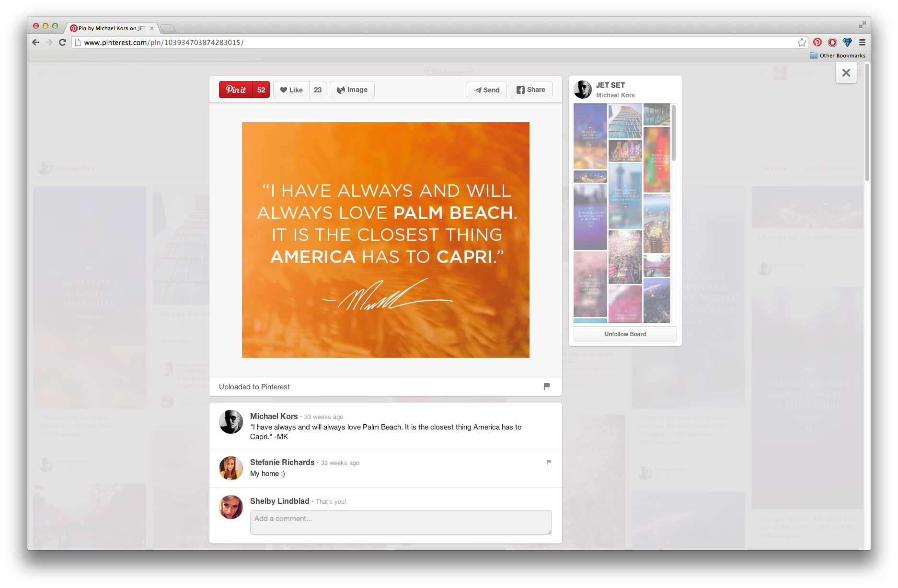The width and height of the screenshot is (898, 588).
Task: Click the address bar URL
Action: [x=164, y=43]
